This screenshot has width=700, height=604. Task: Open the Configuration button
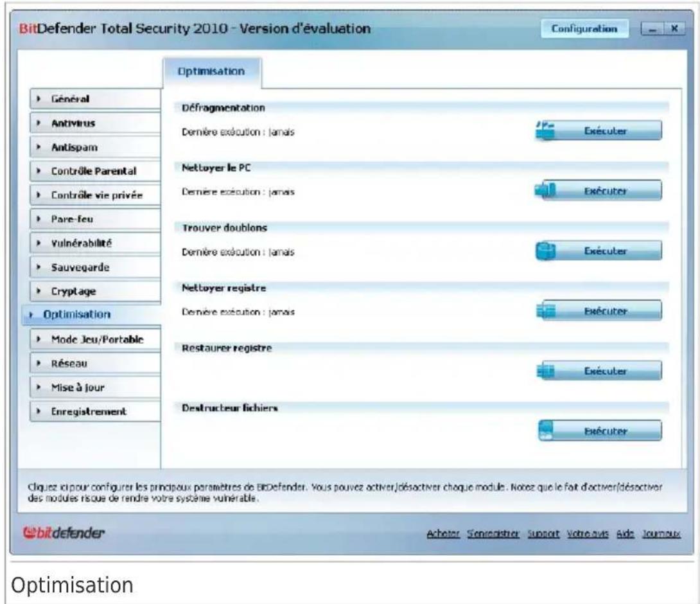point(584,28)
